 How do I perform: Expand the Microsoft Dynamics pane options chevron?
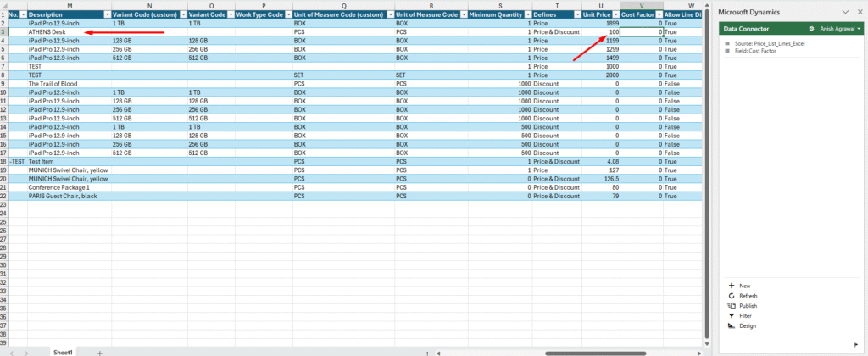844,11
